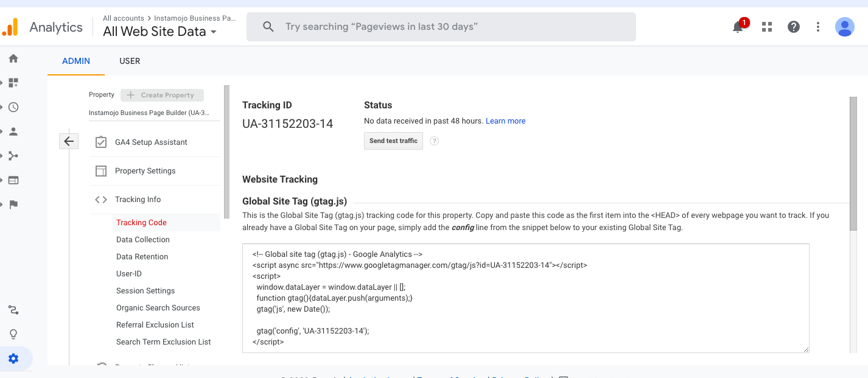Select Search Term Exclusion List item
This screenshot has height=378, width=868.
(164, 342)
